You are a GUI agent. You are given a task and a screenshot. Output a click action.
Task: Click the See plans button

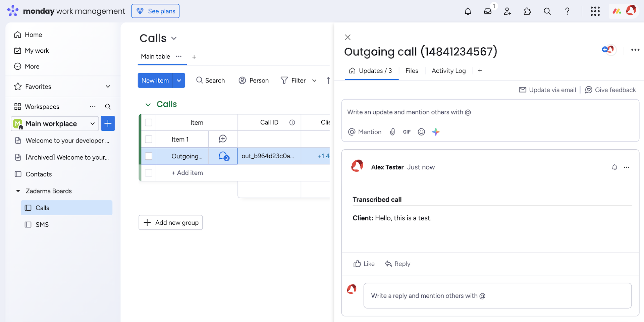(x=155, y=11)
